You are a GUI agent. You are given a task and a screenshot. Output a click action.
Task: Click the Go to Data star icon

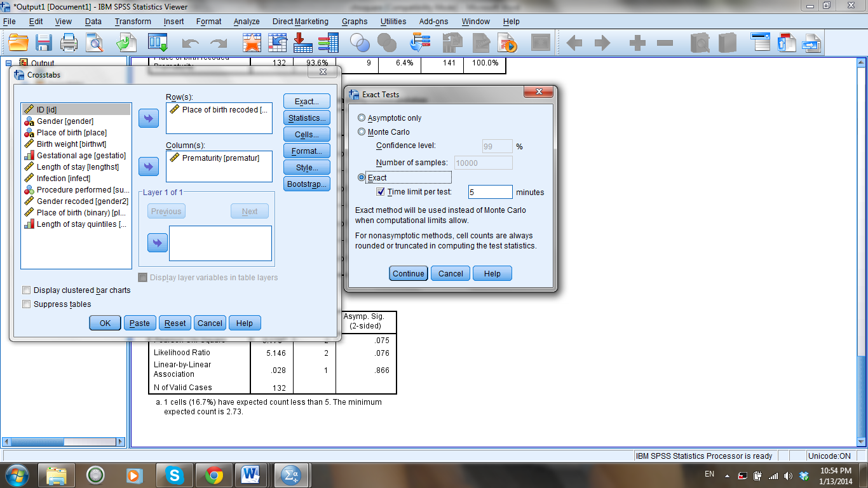[252, 43]
